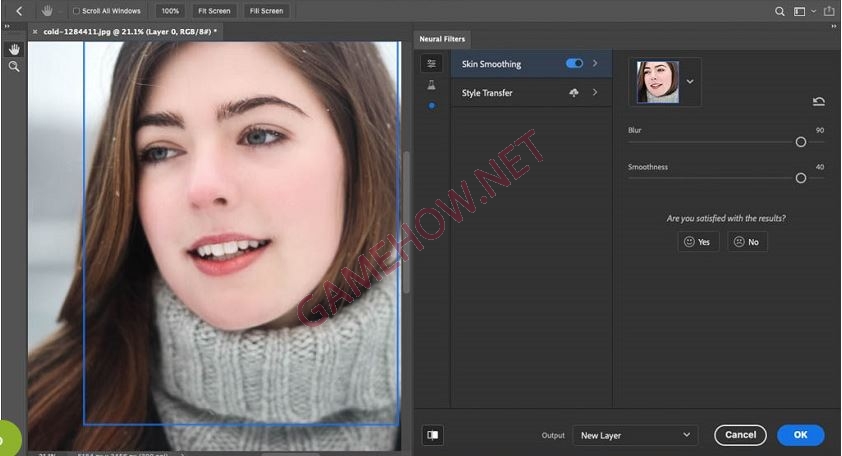Expand Style Transfer options chevron
This screenshot has height=456, width=842.
pyautogui.click(x=595, y=92)
